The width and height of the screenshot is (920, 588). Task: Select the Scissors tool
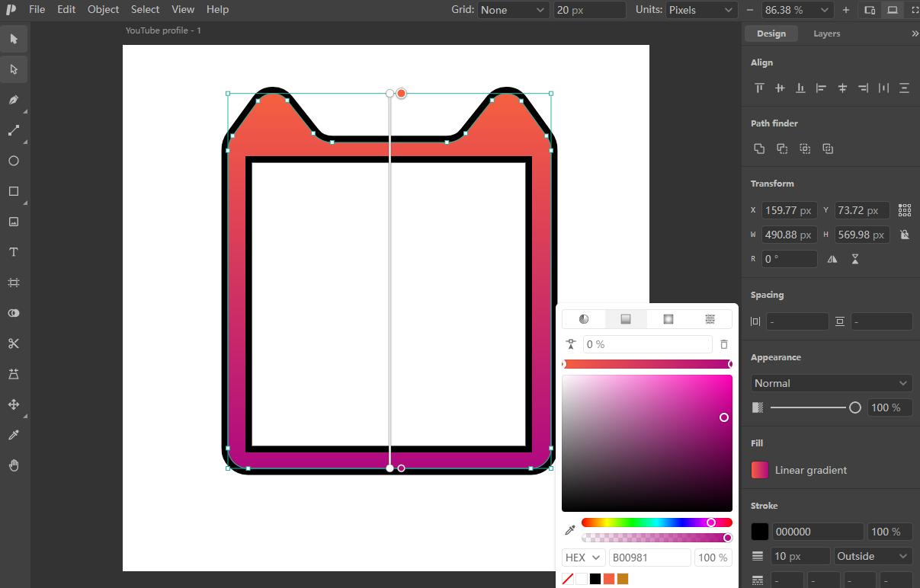pyautogui.click(x=14, y=344)
